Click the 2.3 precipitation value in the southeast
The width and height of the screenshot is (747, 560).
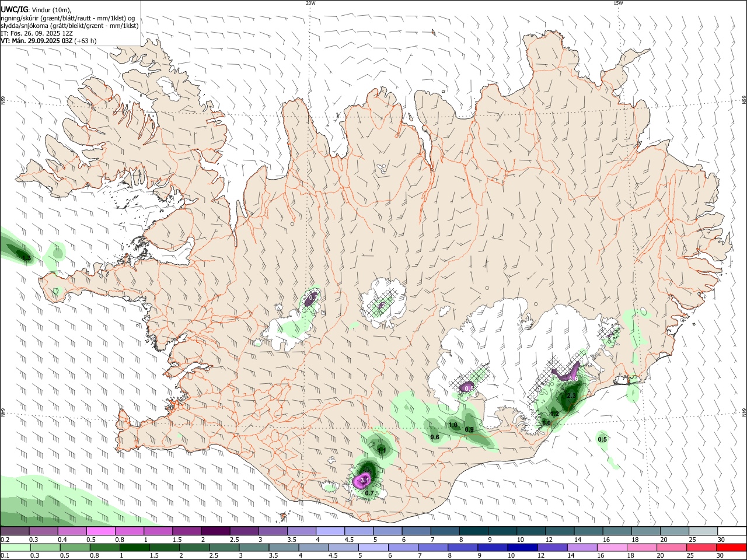[571, 396]
